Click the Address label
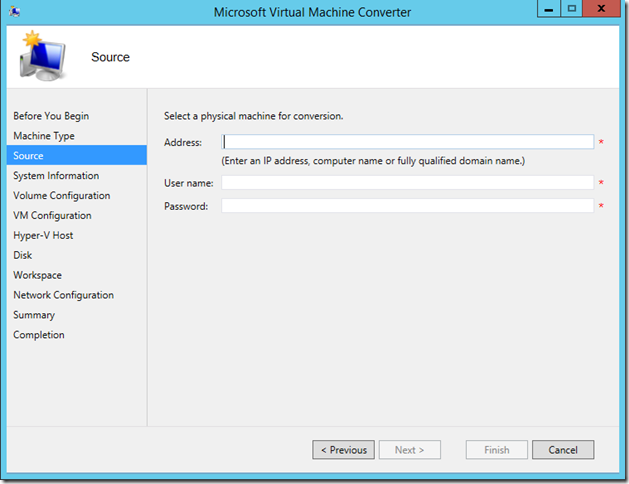 tap(183, 143)
